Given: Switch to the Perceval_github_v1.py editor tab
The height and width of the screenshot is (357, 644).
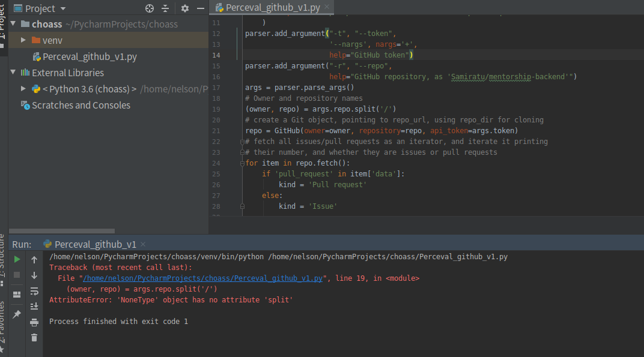Looking at the screenshot, I should coord(272,8).
